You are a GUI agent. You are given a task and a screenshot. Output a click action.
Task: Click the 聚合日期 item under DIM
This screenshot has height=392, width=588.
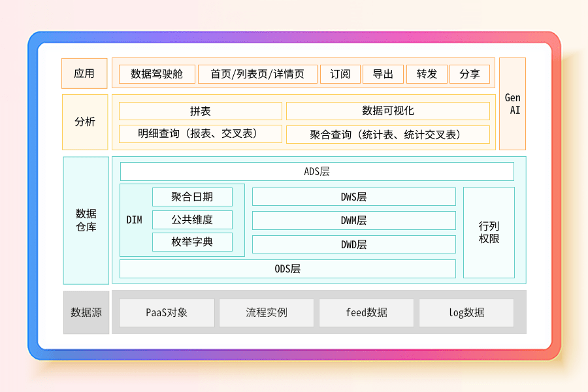192,197
